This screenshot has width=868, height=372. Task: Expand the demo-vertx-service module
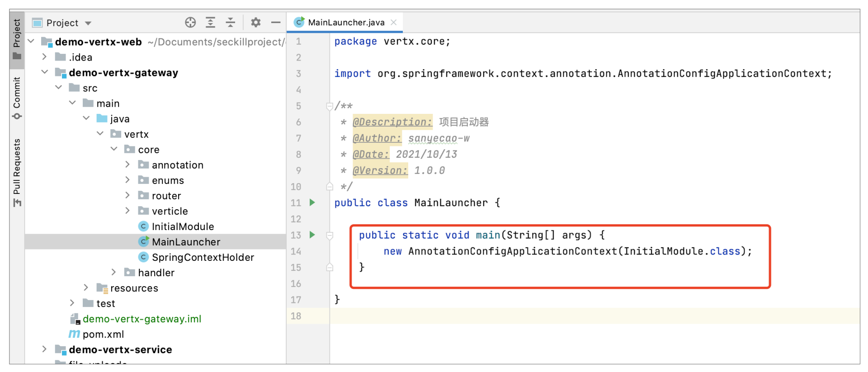tap(44, 349)
